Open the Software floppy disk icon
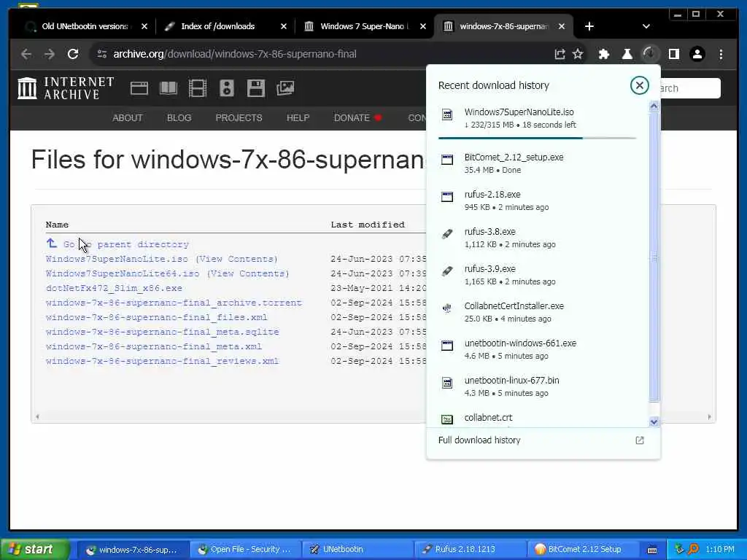This screenshot has width=747, height=560. click(x=256, y=88)
